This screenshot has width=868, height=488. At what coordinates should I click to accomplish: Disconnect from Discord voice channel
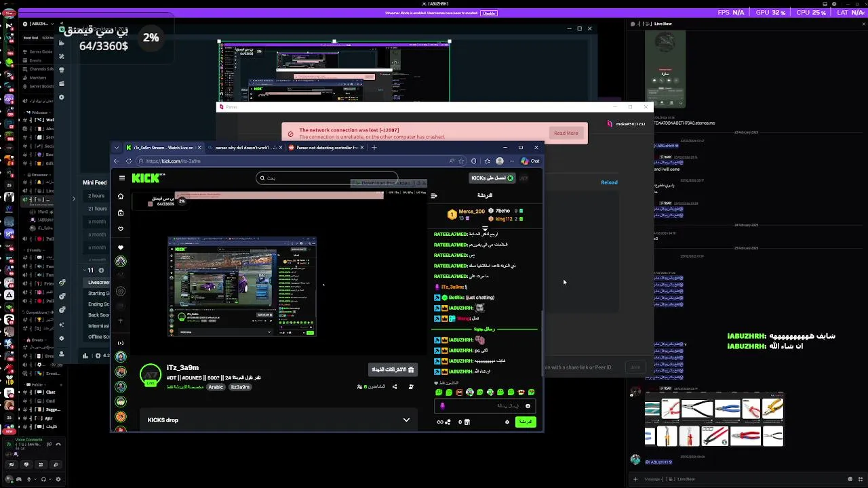[58, 445]
